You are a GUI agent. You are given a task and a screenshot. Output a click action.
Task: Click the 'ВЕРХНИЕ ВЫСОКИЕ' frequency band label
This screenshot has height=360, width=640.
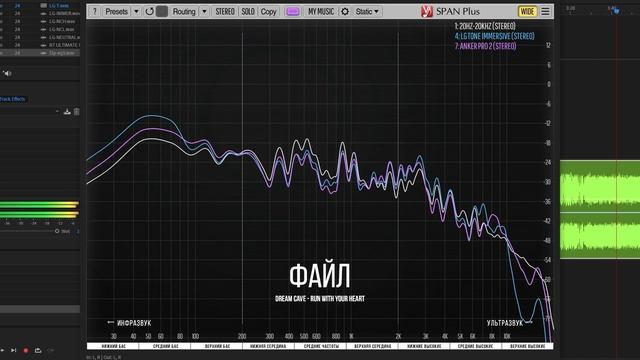point(527,346)
